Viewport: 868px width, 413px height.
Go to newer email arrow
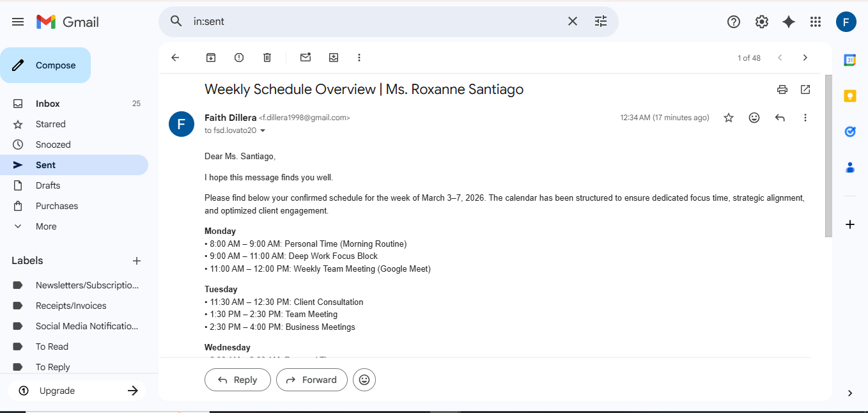pos(780,58)
